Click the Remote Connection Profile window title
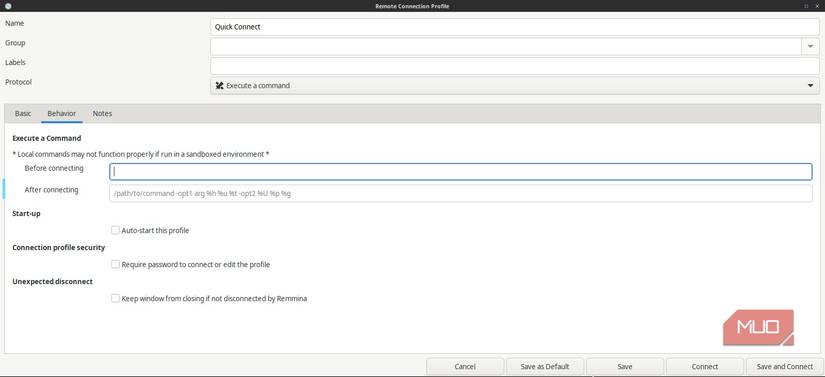This screenshot has height=377, width=825. pyautogui.click(x=412, y=6)
